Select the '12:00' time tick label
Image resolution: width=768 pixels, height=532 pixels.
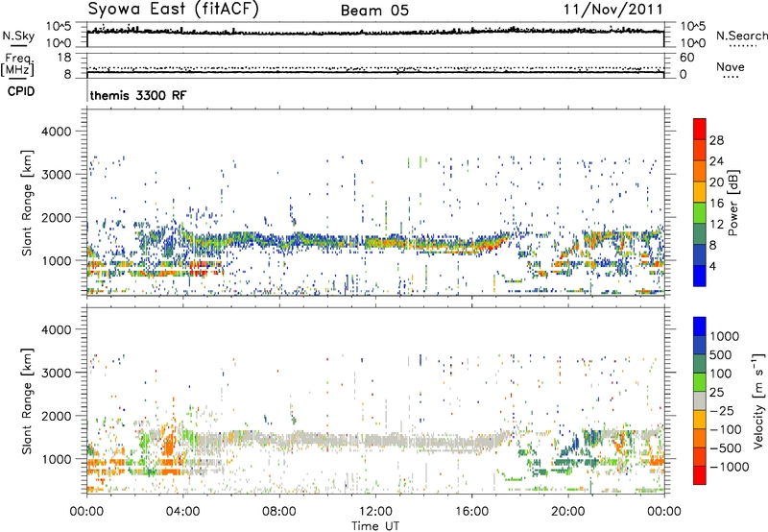coord(375,512)
